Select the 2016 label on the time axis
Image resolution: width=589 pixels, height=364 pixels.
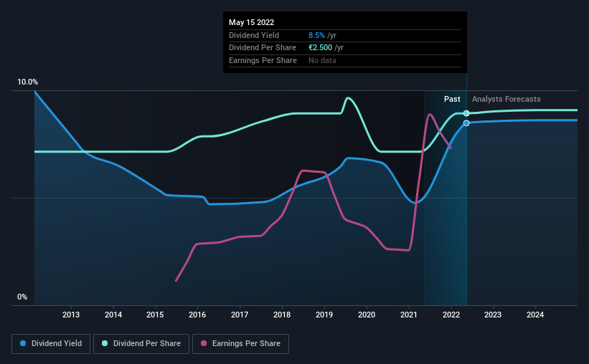tap(197, 315)
